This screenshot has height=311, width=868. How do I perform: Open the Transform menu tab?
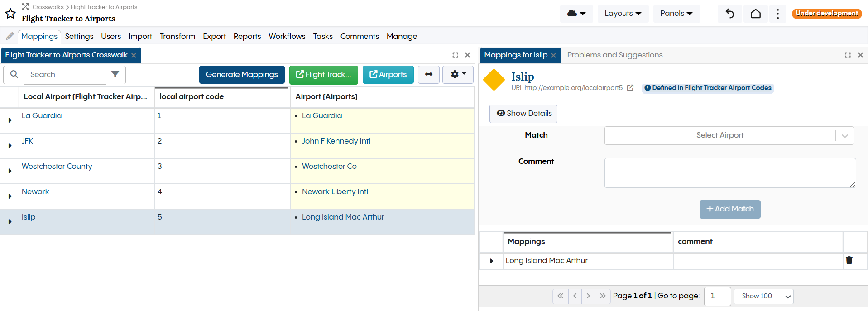click(177, 36)
